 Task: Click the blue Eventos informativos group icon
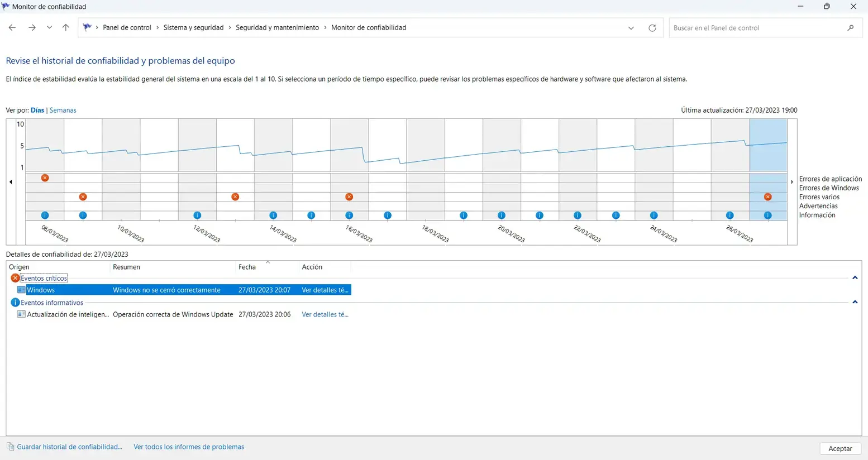pyautogui.click(x=15, y=303)
